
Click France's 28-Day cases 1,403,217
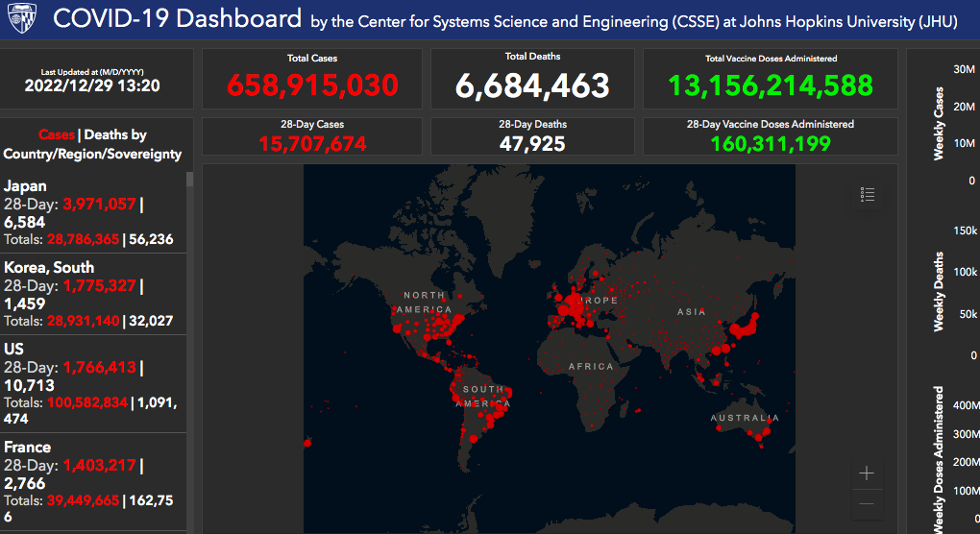99,465
